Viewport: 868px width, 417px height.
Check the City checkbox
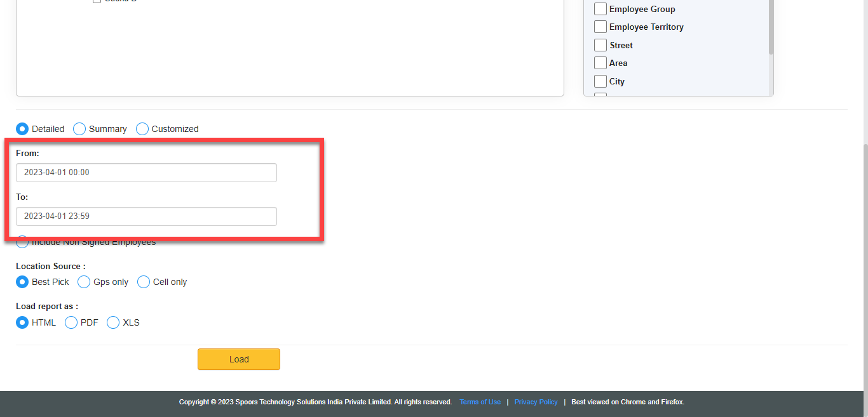600,81
